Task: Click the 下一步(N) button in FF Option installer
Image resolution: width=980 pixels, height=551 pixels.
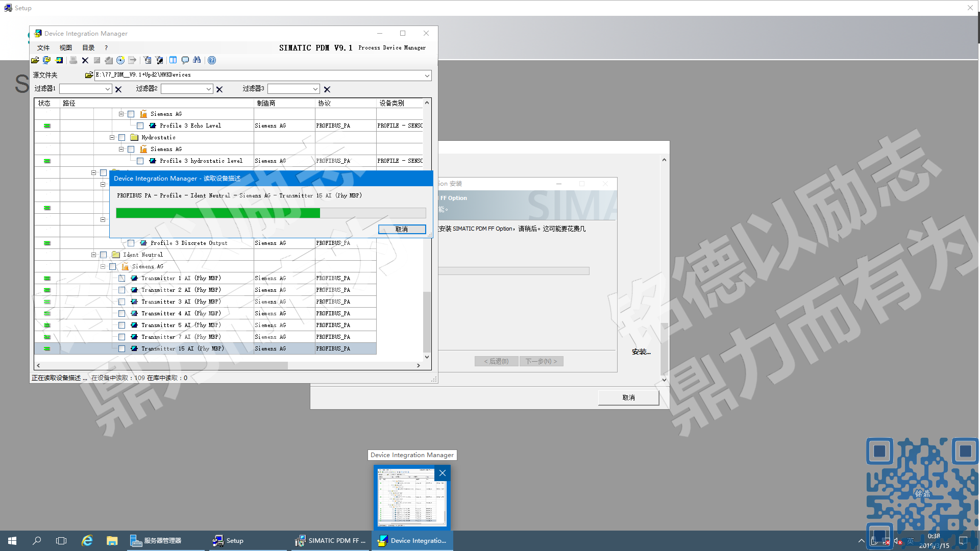Action: [x=542, y=361]
